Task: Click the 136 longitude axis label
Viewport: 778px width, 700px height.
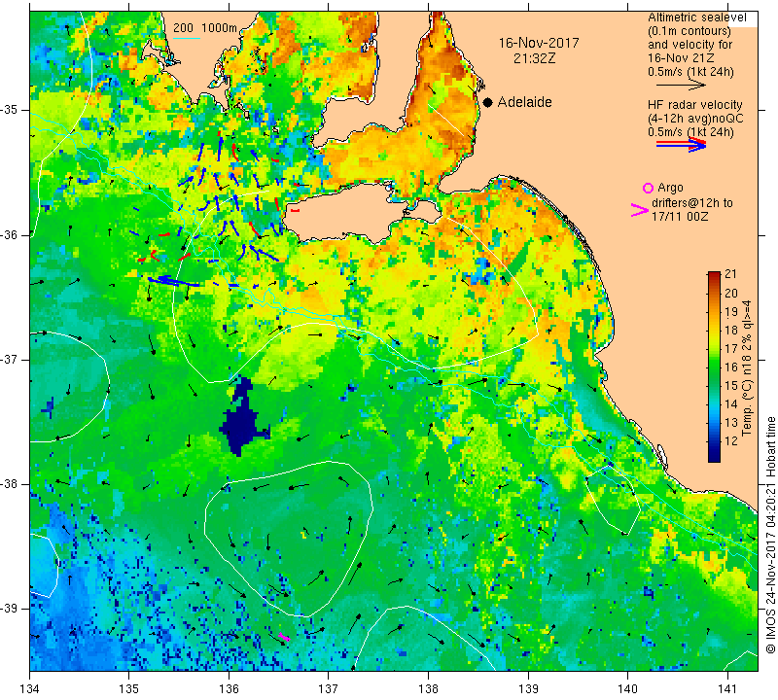Action: pos(229,689)
